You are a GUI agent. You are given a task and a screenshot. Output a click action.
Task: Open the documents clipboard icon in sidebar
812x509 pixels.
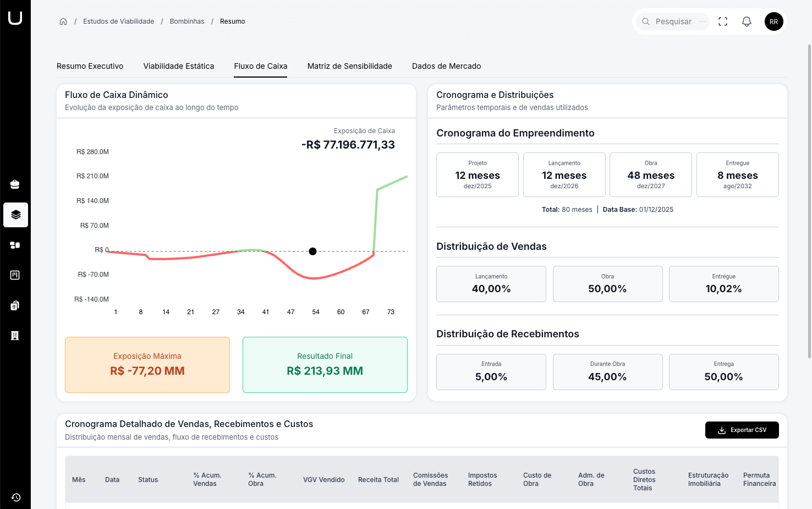click(15, 305)
